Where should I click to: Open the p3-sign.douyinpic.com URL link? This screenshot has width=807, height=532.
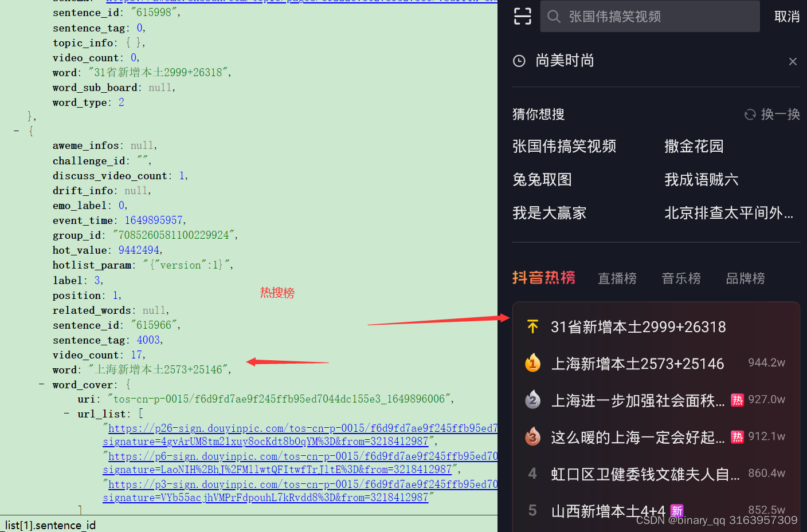click(x=300, y=491)
